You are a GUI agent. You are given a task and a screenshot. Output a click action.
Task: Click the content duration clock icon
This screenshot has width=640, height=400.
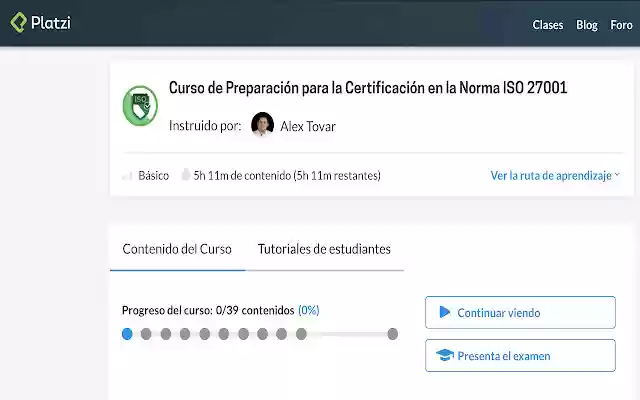pyautogui.click(x=186, y=174)
